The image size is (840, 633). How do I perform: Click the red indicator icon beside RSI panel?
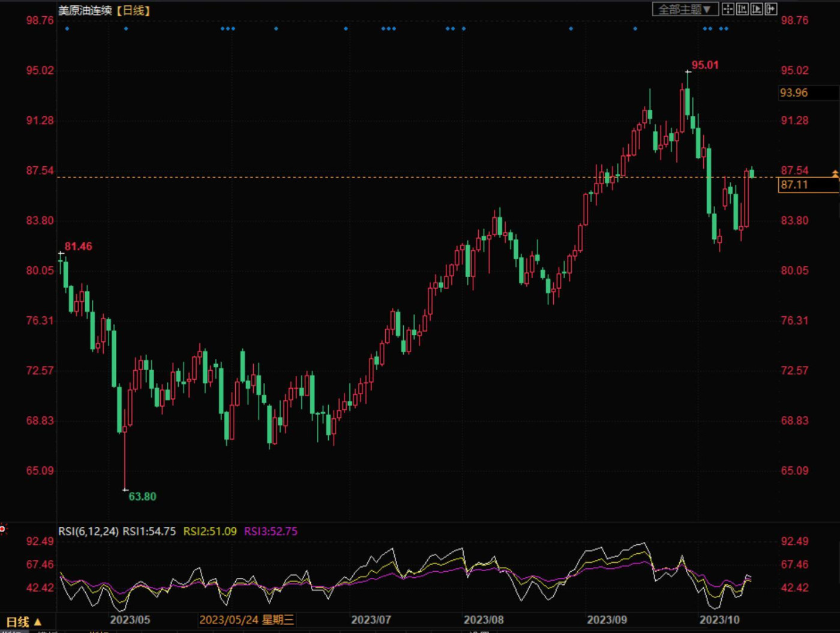pyautogui.click(x=3, y=529)
